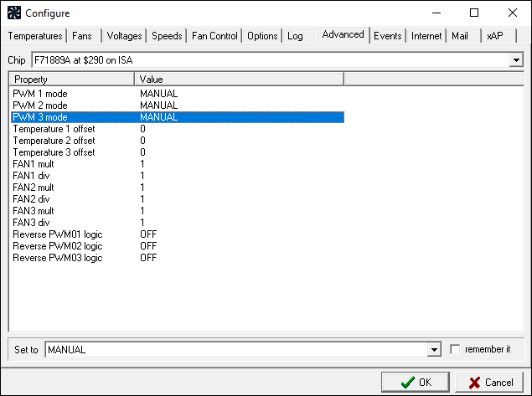Image resolution: width=532 pixels, height=396 pixels.
Task: Select the Temperature 2 offset row
Action: [x=178, y=141]
